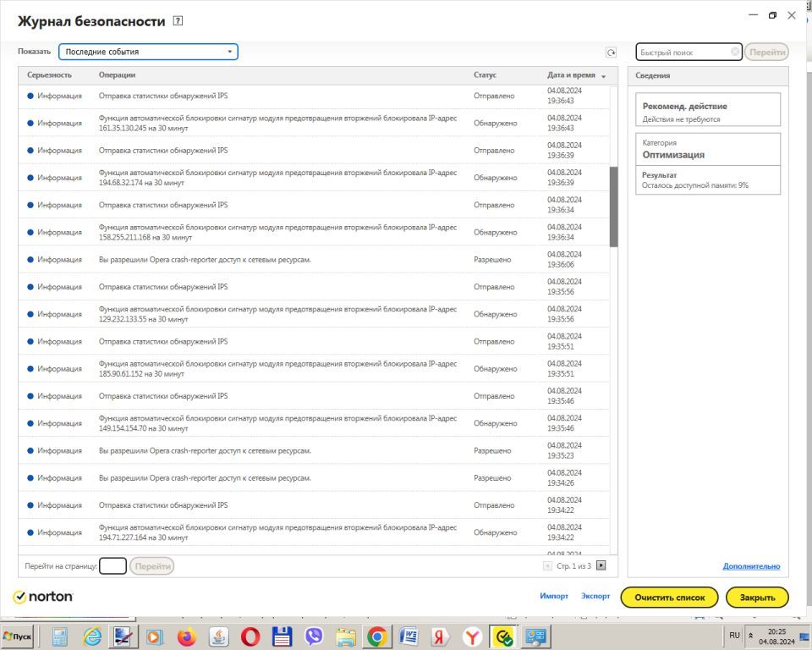This screenshot has width=812, height=650.
Task: Focus the page number input box
Action: point(112,566)
